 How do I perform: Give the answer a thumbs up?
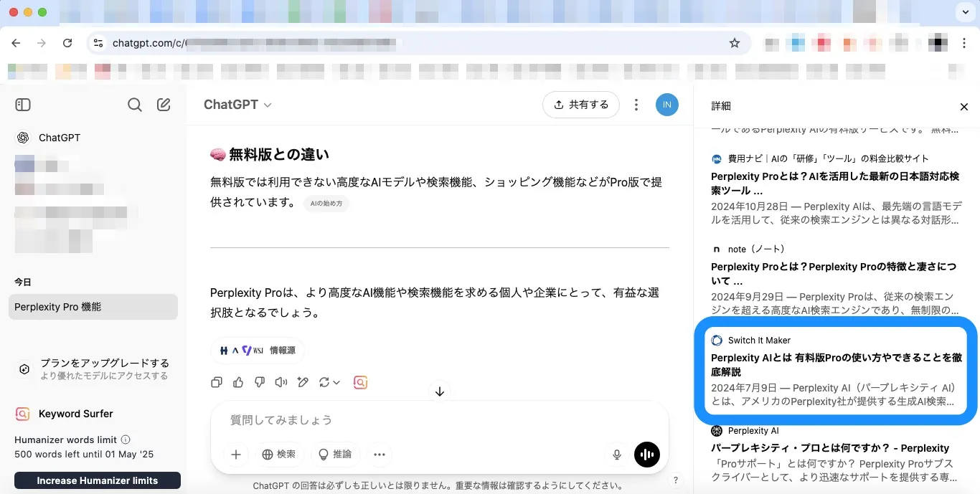238,382
